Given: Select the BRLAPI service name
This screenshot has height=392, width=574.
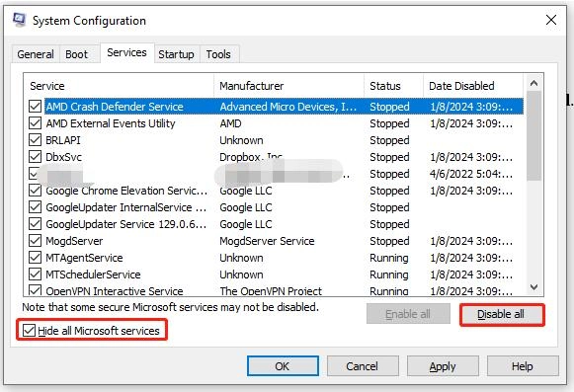Looking at the screenshot, I should [x=63, y=140].
